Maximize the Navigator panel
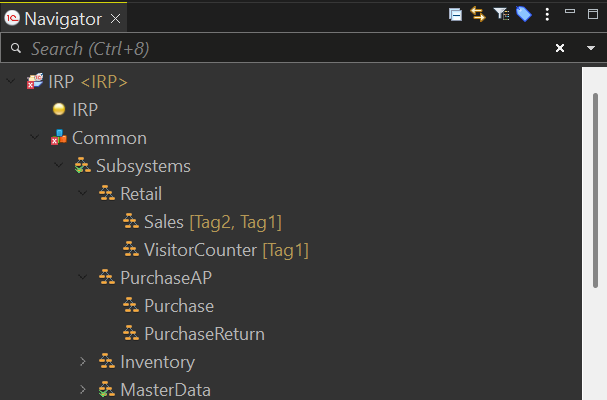The height and width of the screenshot is (400, 607). pos(593,14)
